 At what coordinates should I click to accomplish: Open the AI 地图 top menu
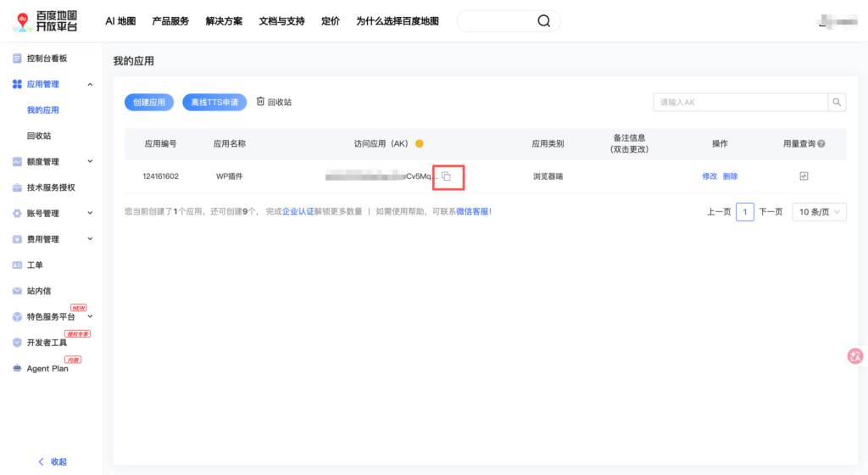(120, 21)
